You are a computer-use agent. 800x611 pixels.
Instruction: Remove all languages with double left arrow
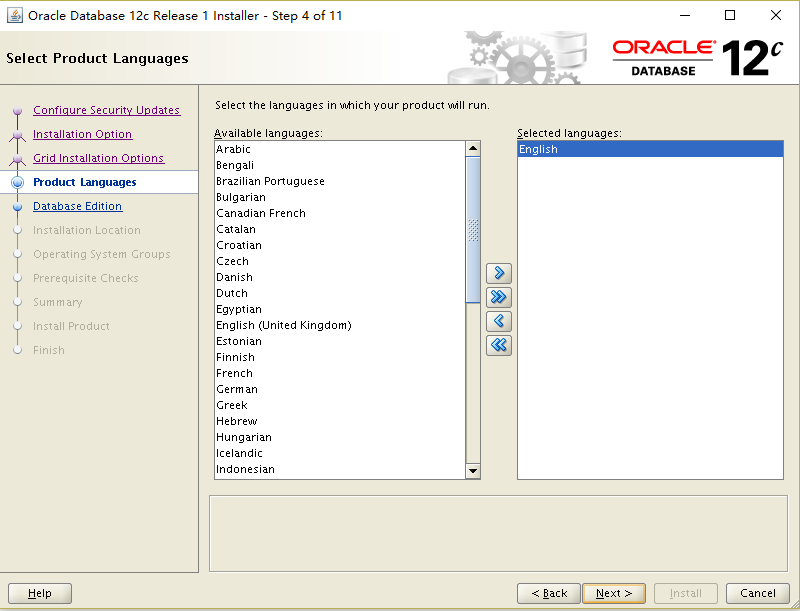498,345
